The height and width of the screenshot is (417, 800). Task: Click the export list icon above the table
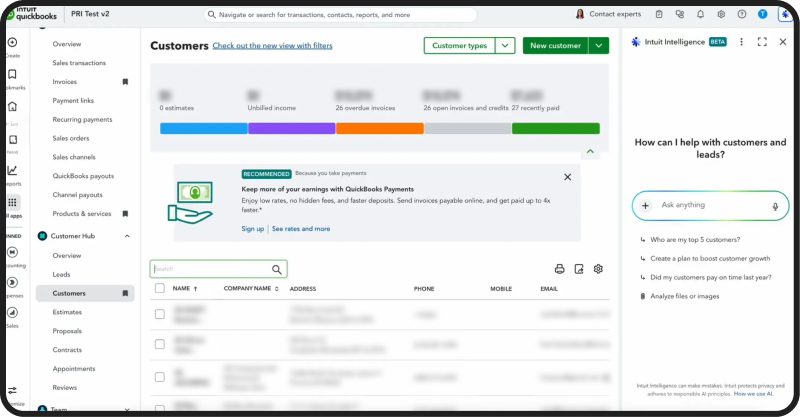tap(579, 269)
